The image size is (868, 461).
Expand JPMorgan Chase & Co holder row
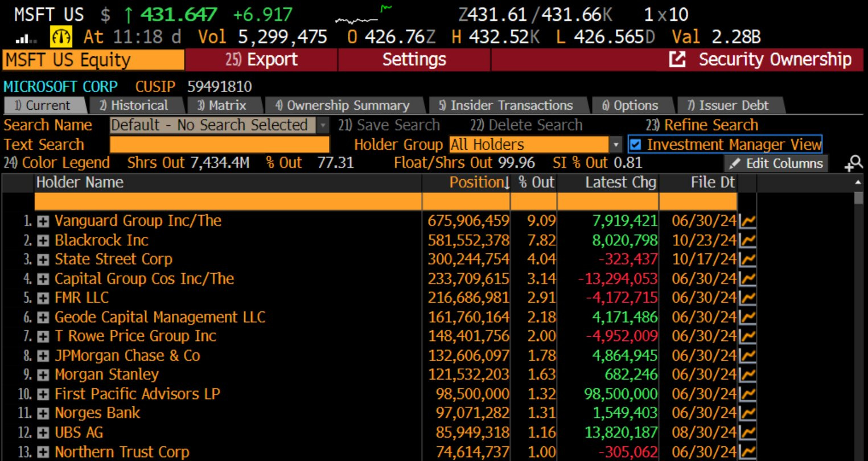[43, 356]
